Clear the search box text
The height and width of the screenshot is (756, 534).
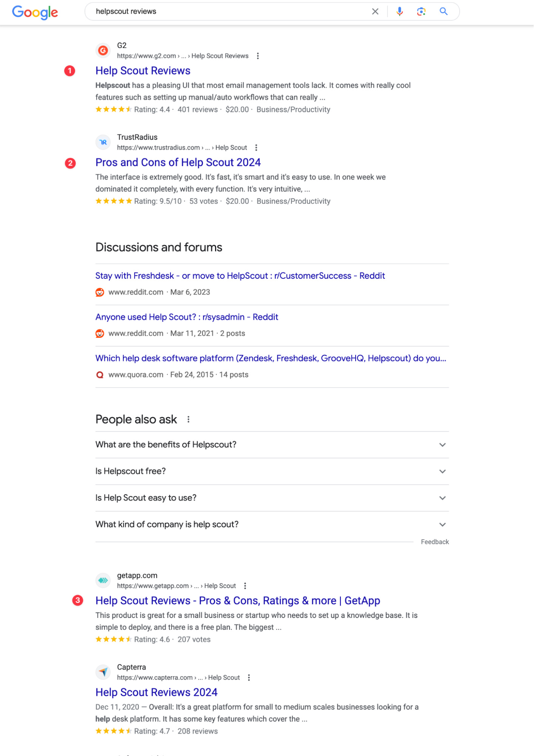tap(375, 11)
